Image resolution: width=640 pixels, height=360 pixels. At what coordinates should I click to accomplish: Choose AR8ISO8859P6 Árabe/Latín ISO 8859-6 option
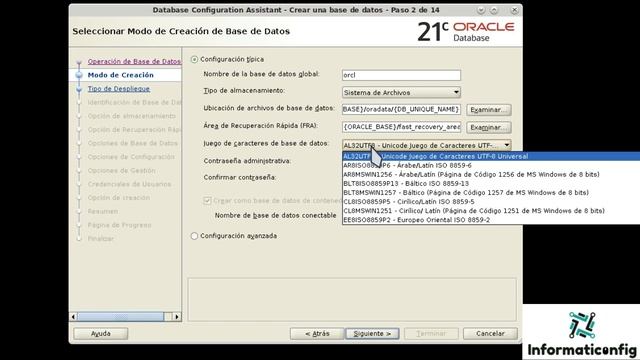point(491,165)
